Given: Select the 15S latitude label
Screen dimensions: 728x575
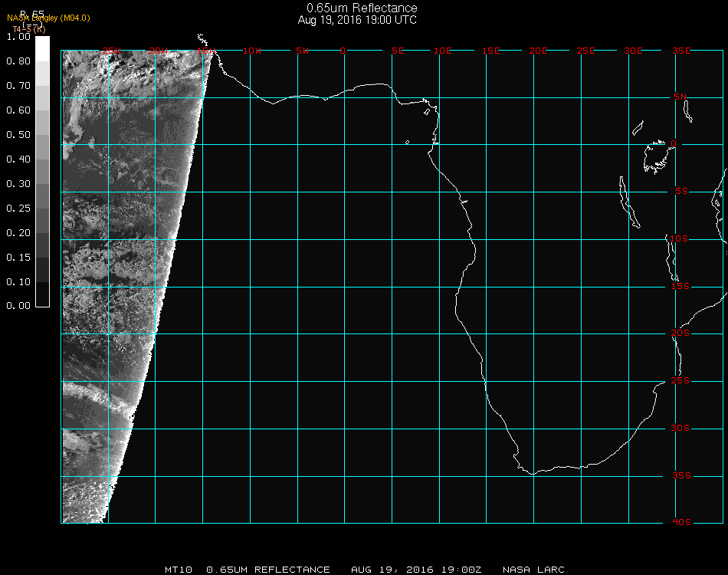Looking at the screenshot, I should click(680, 286).
